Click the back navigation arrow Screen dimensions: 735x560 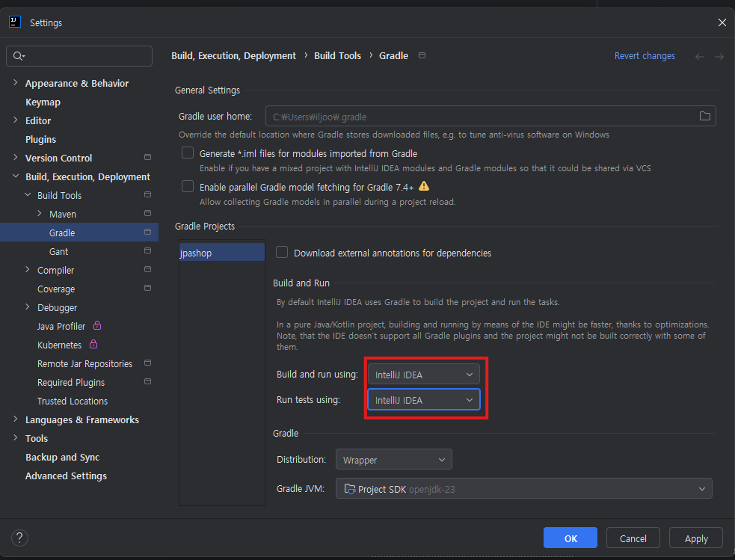tap(699, 57)
